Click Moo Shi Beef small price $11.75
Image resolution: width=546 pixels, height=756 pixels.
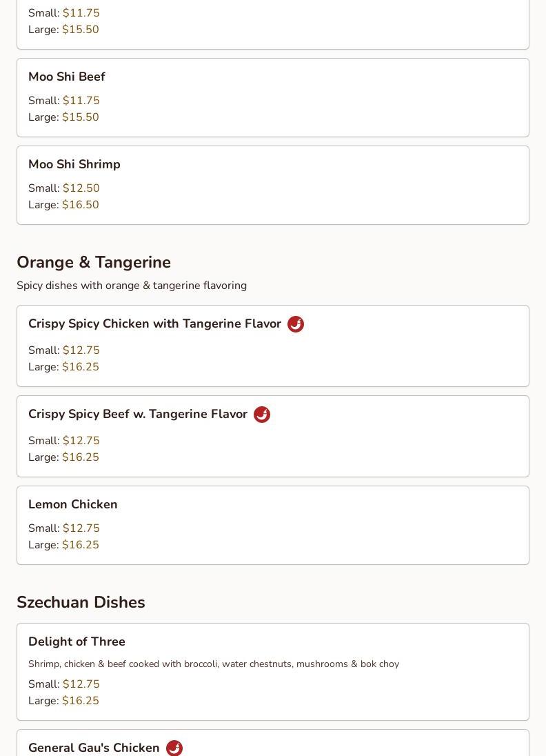pyautogui.click(x=81, y=100)
